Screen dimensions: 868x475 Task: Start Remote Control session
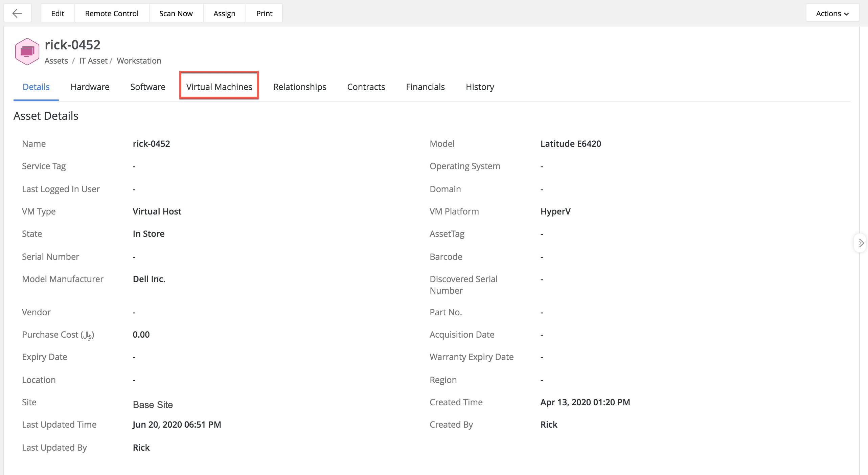point(112,13)
